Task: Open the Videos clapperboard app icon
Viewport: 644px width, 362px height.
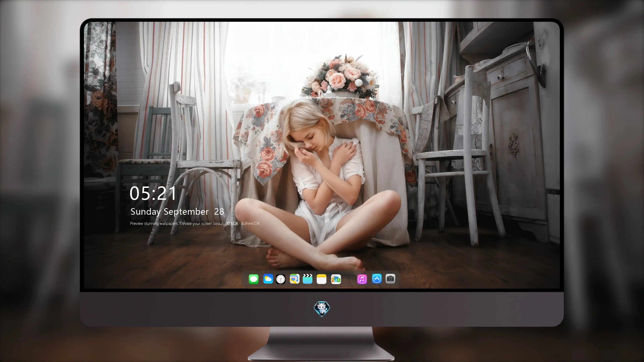Action: tap(308, 279)
